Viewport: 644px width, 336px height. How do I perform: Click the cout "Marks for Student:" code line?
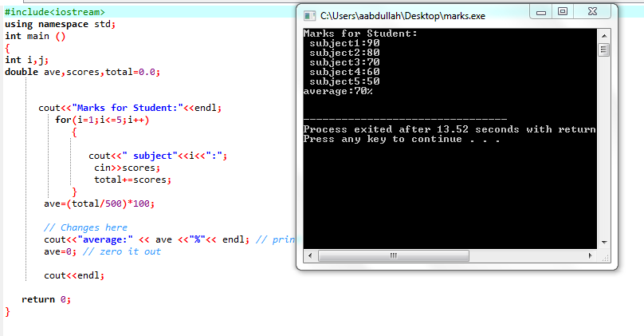click(x=130, y=108)
